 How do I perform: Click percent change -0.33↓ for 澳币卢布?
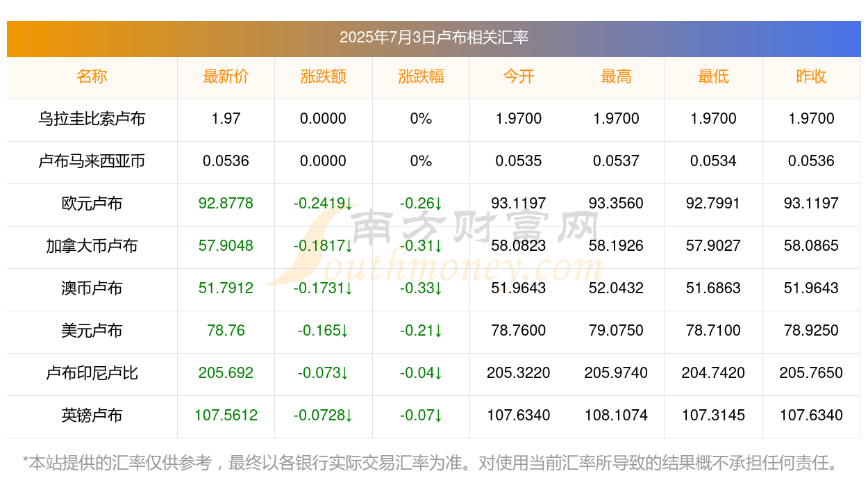click(x=421, y=288)
